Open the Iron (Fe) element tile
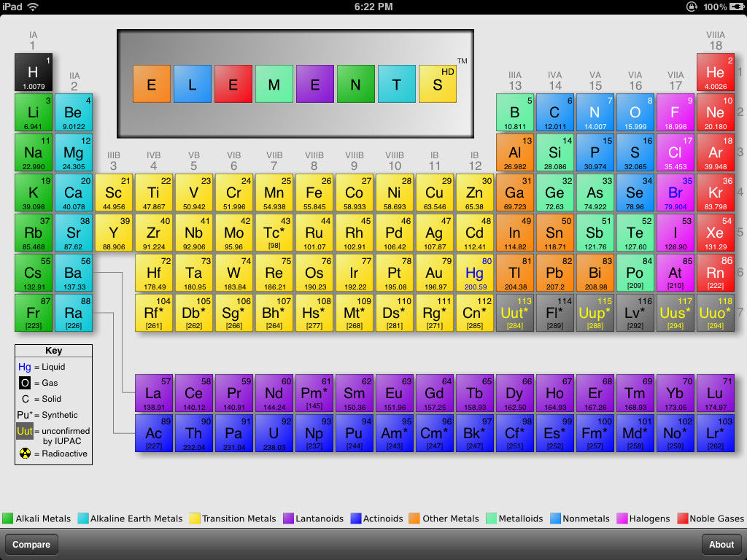 [x=314, y=192]
